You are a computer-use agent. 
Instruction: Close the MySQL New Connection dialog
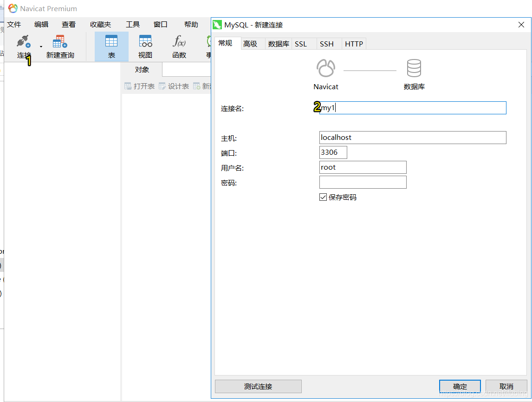[521, 25]
